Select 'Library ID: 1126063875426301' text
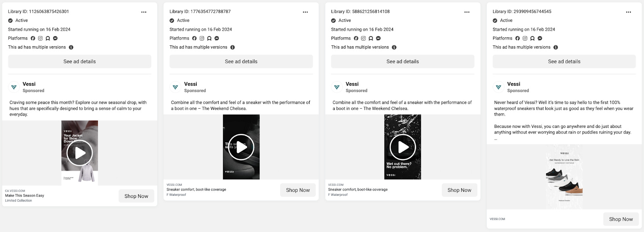Screen dimensions: 644x232 (x=38, y=12)
